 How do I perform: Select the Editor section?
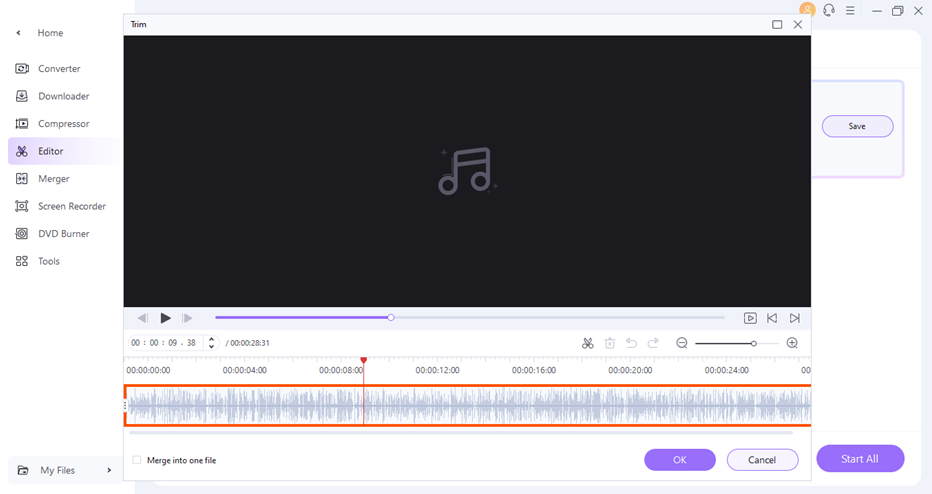(64, 151)
